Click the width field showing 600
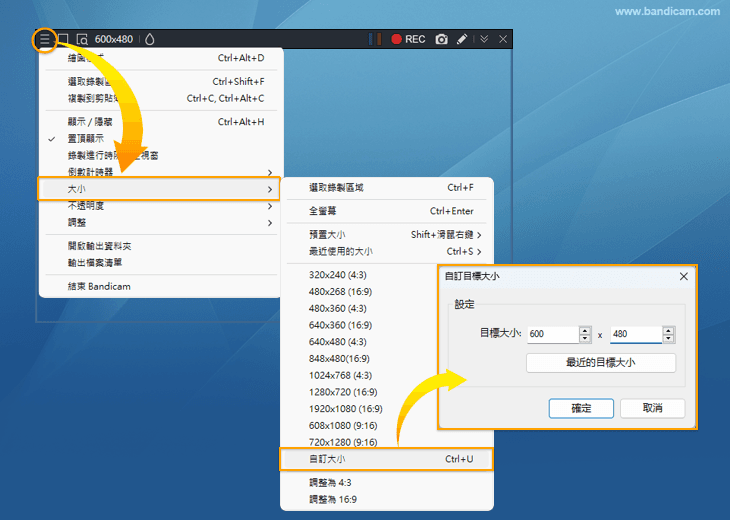This screenshot has width=730, height=520. tap(553, 334)
